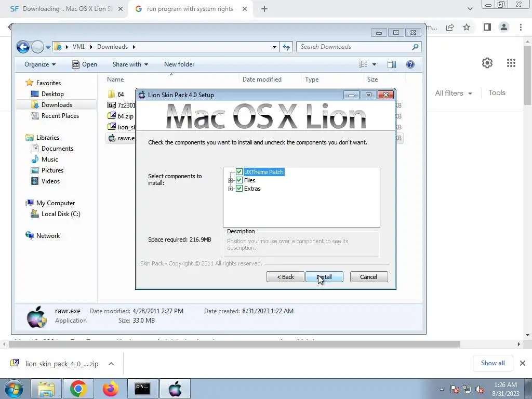Select Downloads in the address breadcrumb
Screen dimensions: 532x399
click(112, 47)
